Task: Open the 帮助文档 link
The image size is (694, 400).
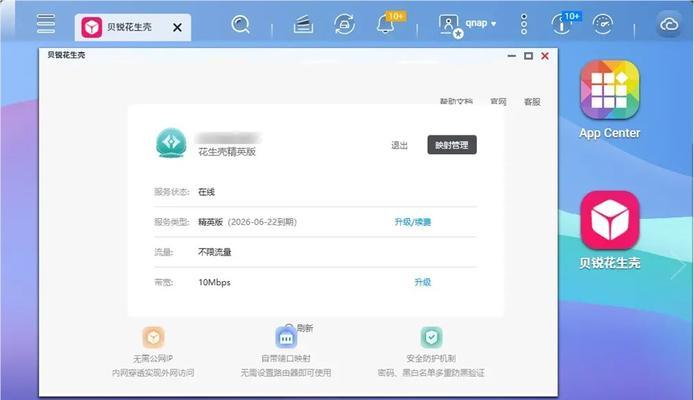Action: (x=456, y=101)
